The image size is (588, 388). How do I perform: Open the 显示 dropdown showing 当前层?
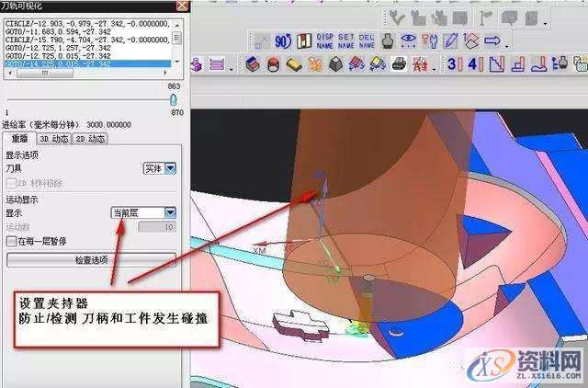[143, 213]
